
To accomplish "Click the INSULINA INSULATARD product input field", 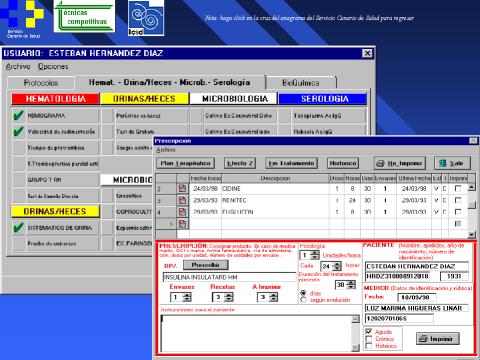I will tap(229, 277).
